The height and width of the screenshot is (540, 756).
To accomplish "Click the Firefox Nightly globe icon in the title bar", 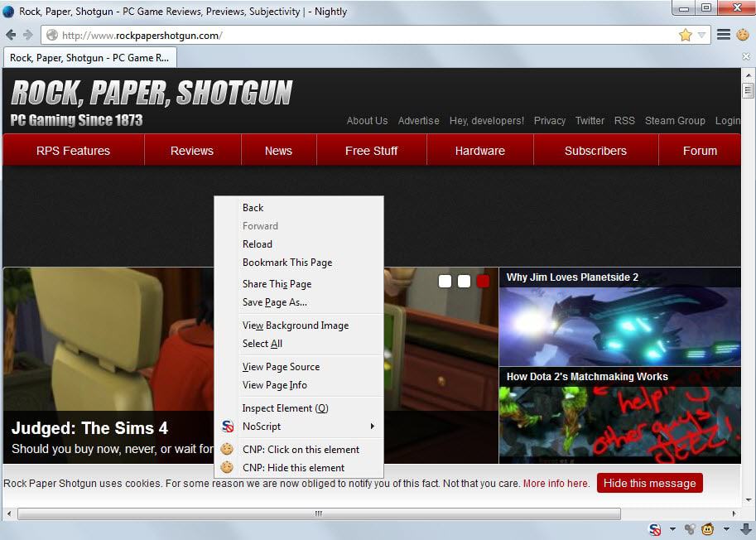I will pyautogui.click(x=8, y=11).
